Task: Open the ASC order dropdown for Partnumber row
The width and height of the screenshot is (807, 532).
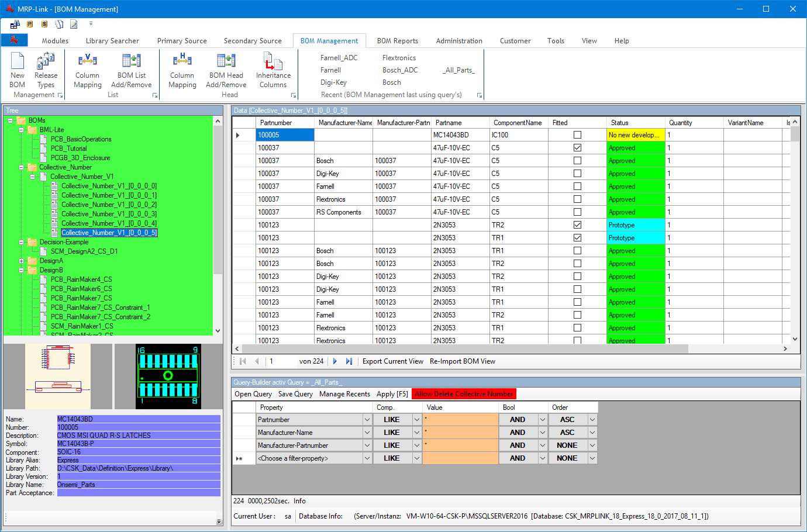Action: pos(592,420)
